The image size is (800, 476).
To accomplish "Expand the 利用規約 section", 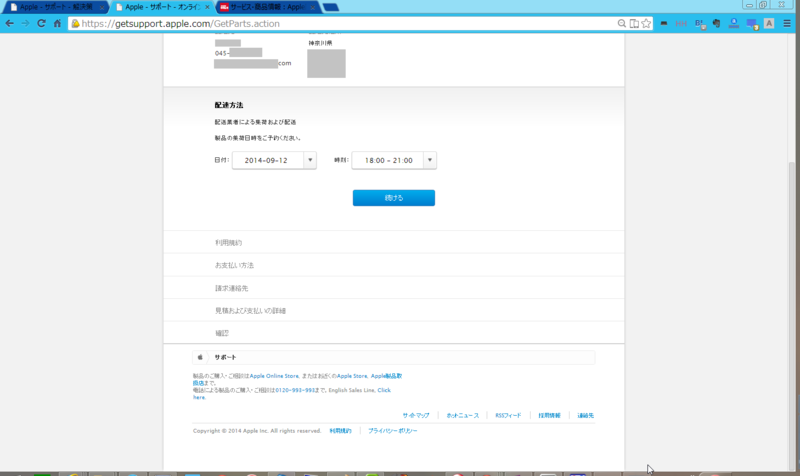I will 394,242.
